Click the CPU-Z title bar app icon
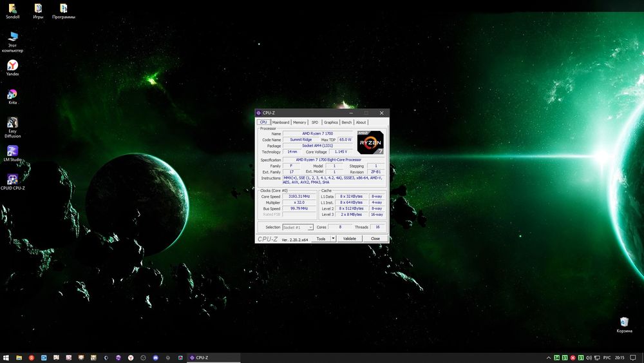 [259, 113]
